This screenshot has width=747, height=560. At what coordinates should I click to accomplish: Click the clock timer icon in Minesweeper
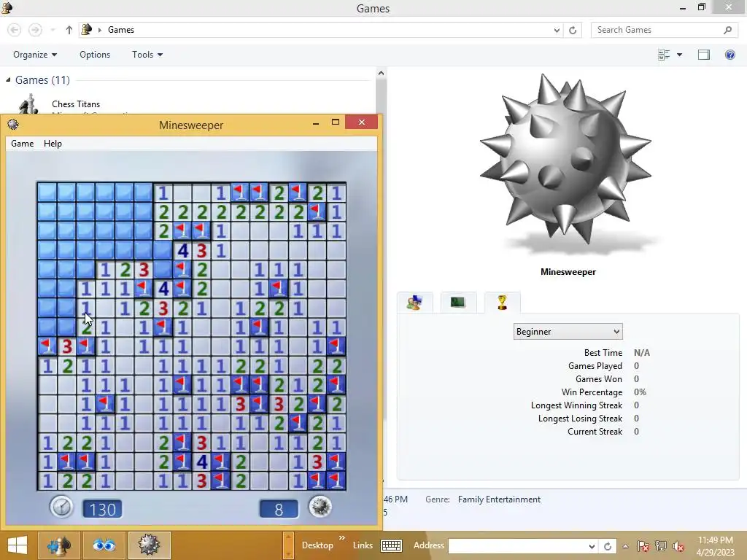pos(61,507)
